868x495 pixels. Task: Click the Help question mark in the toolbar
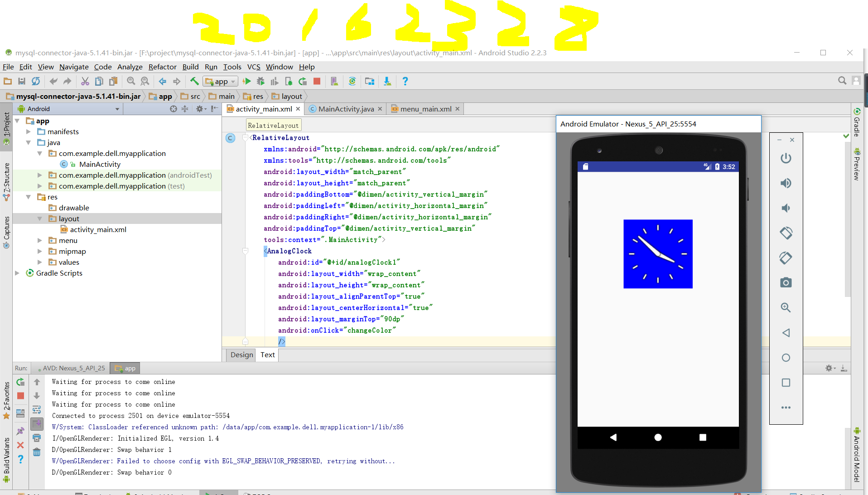pyautogui.click(x=405, y=81)
